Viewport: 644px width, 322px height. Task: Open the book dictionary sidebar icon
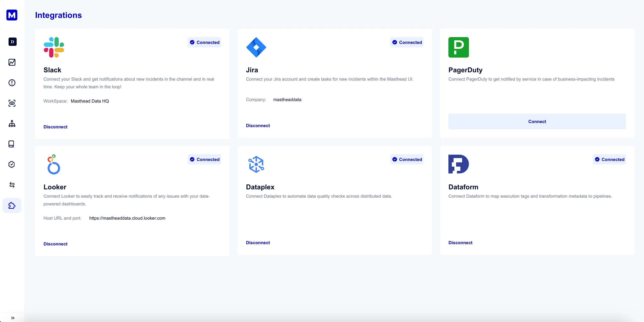pyautogui.click(x=11, y=144)
